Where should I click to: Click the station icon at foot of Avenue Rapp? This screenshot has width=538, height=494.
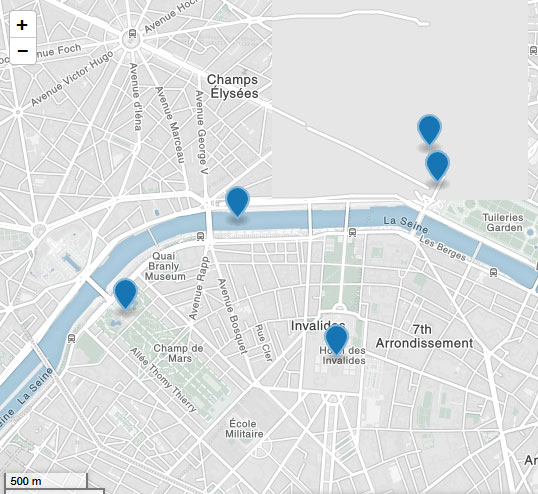click(x=200, y=236)
